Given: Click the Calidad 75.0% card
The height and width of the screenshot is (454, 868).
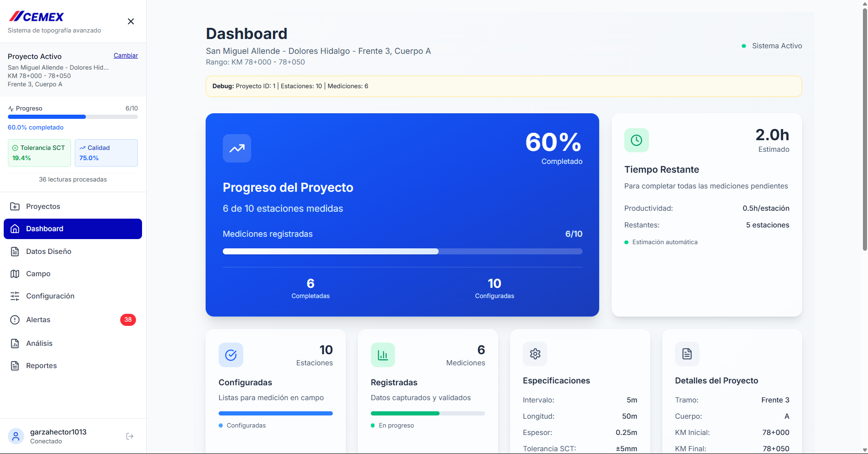Looking at the screenshot, I should tap(106, 153).
